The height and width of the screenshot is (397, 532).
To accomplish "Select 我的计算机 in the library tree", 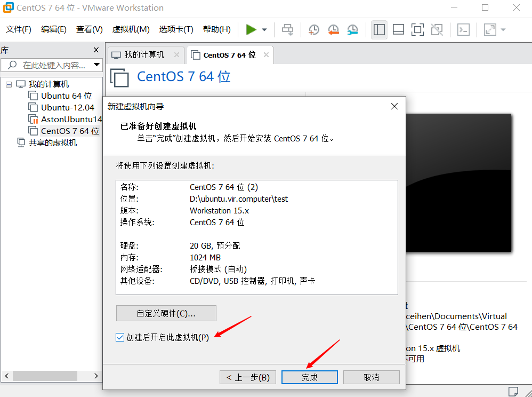I will [49, 84].
